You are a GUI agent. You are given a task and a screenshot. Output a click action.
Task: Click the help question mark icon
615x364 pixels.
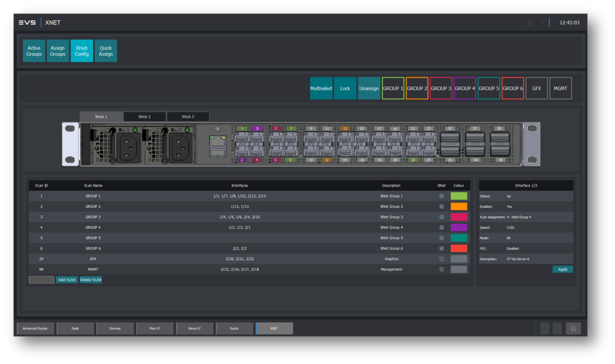click(542, 23)
